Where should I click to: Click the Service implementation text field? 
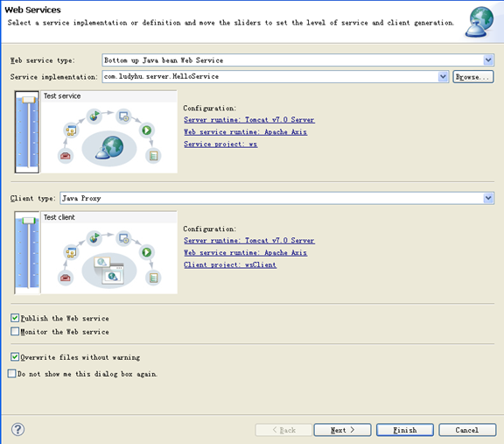pos(270,76)
